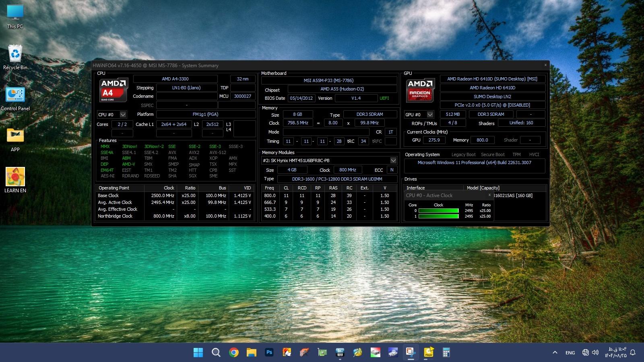Click the Core 0 clock bar

[x=438, y=210]
